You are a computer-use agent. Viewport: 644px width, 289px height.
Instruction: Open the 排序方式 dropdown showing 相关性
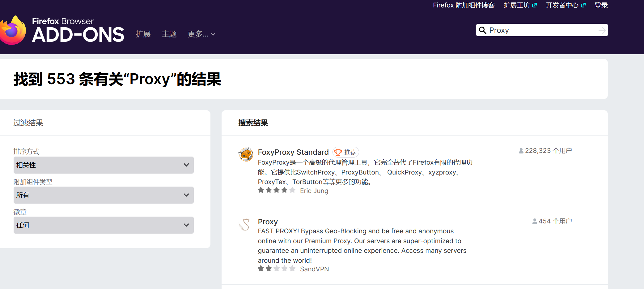tap(104, 165)
